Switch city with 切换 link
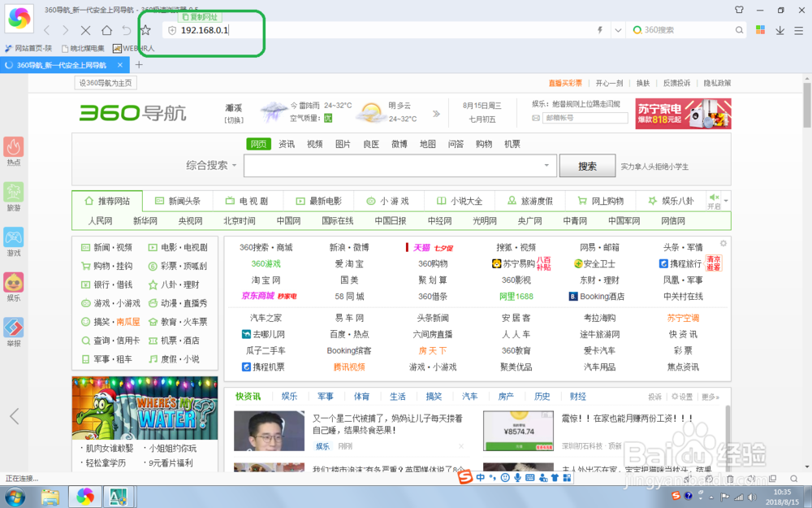Viewport: 812px width, 508px height. pyautogui.click(x=234, y=120)
